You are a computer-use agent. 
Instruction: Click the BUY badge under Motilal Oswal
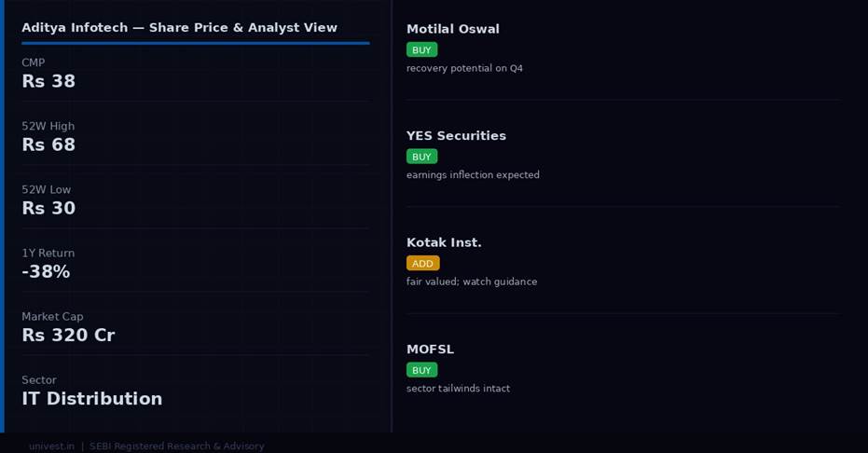point(421,49)
